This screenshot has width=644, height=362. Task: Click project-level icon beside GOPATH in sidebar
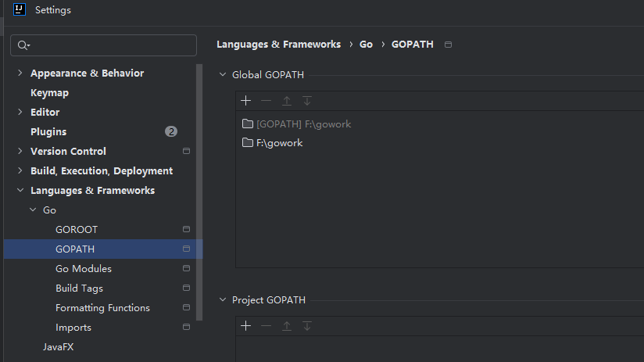coord(186,249)
